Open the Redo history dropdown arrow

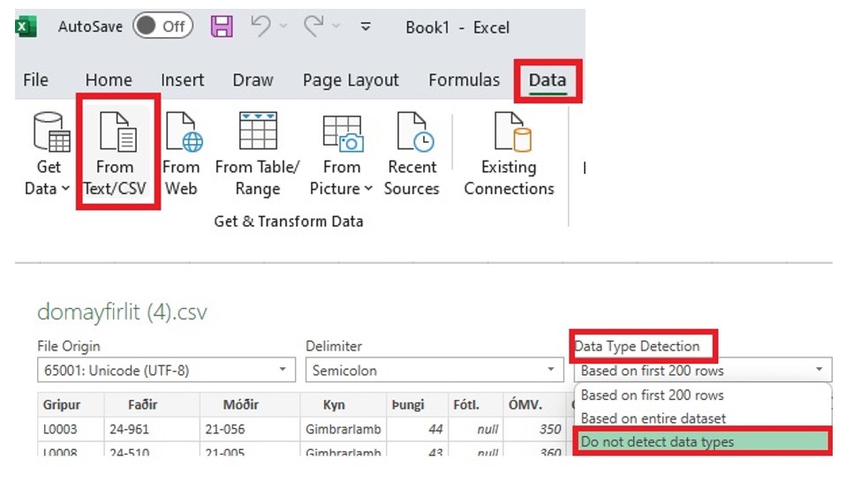[336, 26]
